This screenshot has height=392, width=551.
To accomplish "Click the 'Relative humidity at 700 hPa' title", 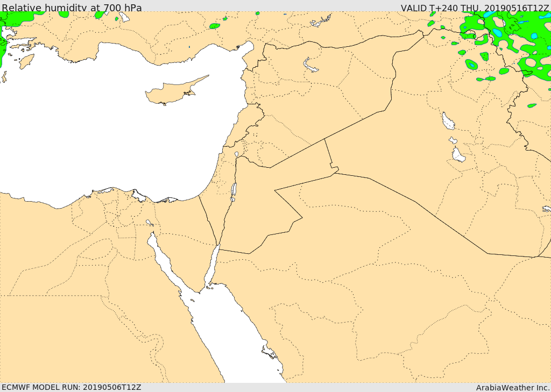I will click(x=72, y=8).
